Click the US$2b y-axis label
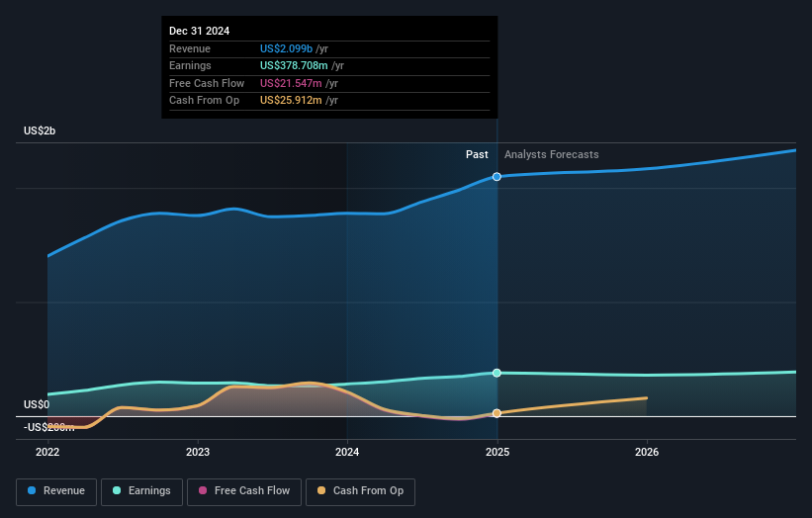Screen dimensions: 812x518 pyautogui.click(x=41, y=131)
